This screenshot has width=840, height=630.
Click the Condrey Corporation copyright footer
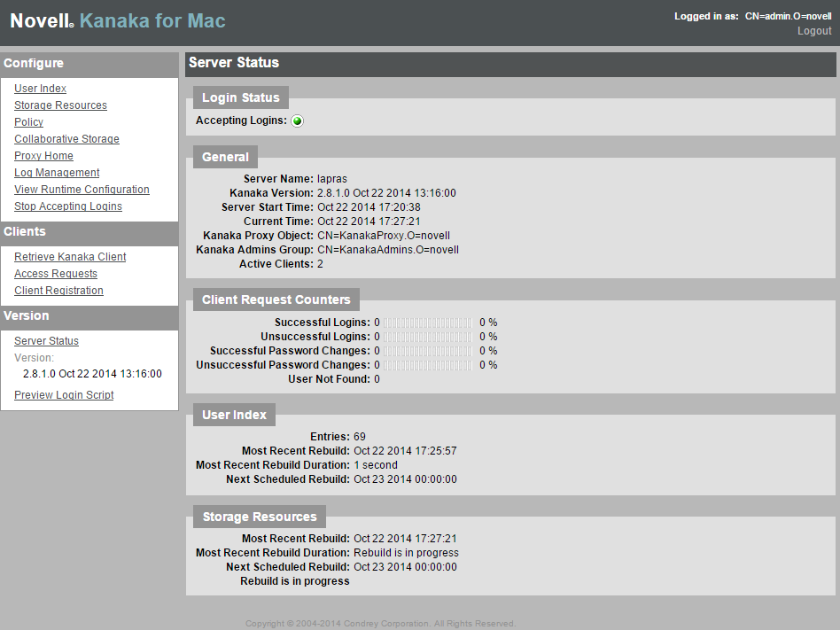(380, 624)
